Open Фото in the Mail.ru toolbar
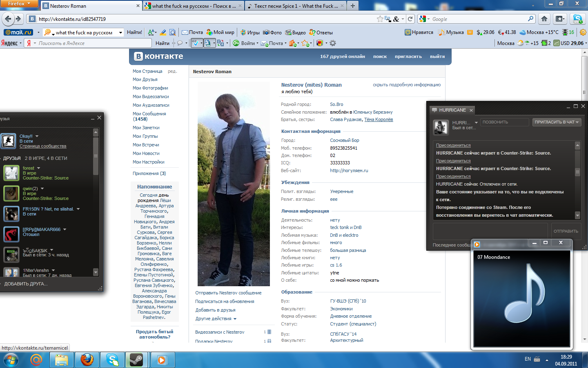 [272, 32]
